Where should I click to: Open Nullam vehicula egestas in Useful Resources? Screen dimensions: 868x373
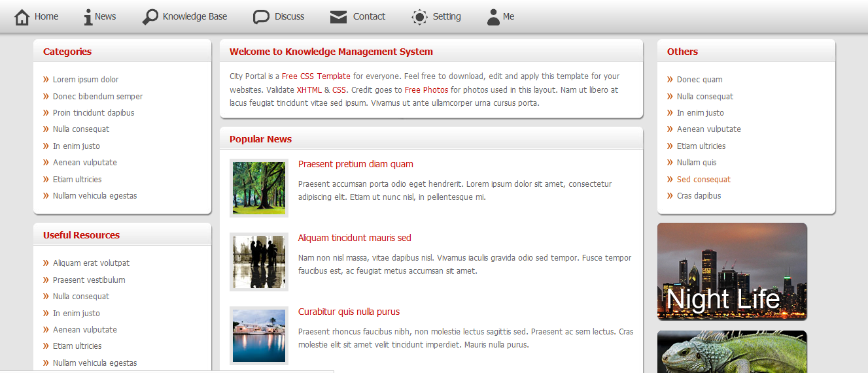[95, 363]
